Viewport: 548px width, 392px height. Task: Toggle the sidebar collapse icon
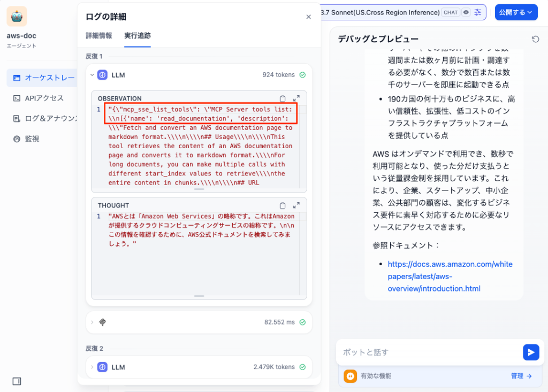click(x=17, y=381)
